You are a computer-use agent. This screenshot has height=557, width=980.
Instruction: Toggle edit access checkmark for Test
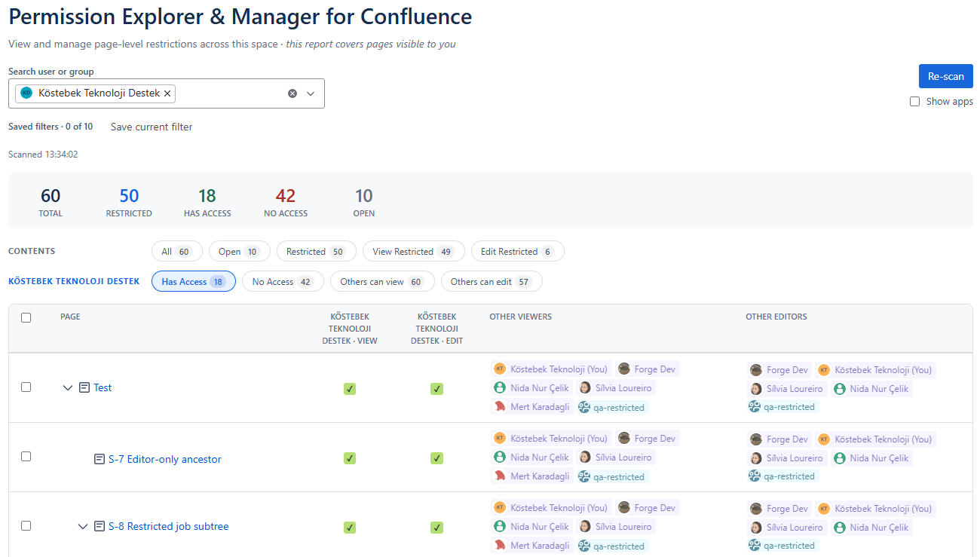[436, 389]
